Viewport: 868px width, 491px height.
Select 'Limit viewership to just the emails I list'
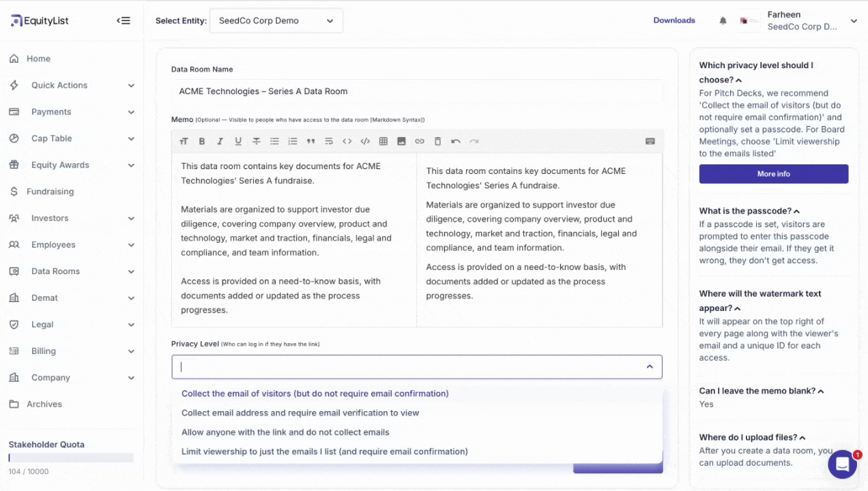tap(324, 451)
